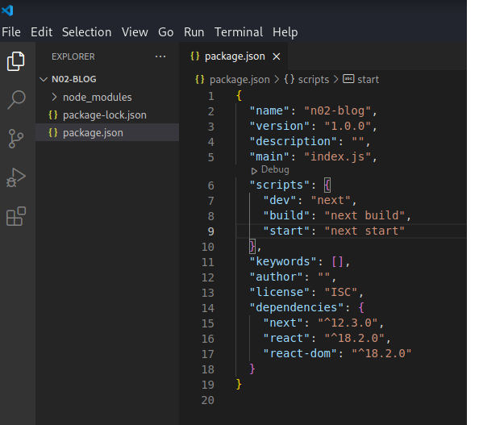
Task: Open the File menu
Action: pyautogui.click(x=11, y=32)
